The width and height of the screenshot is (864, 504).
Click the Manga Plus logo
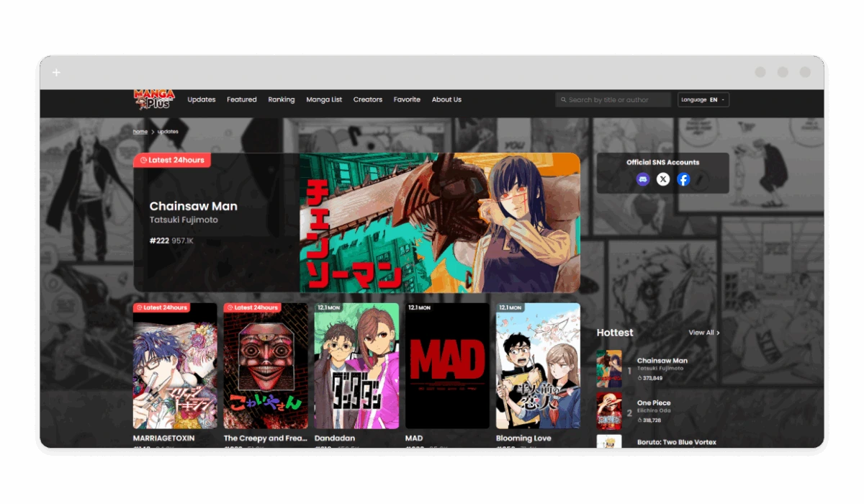click(x=154, y=99)
